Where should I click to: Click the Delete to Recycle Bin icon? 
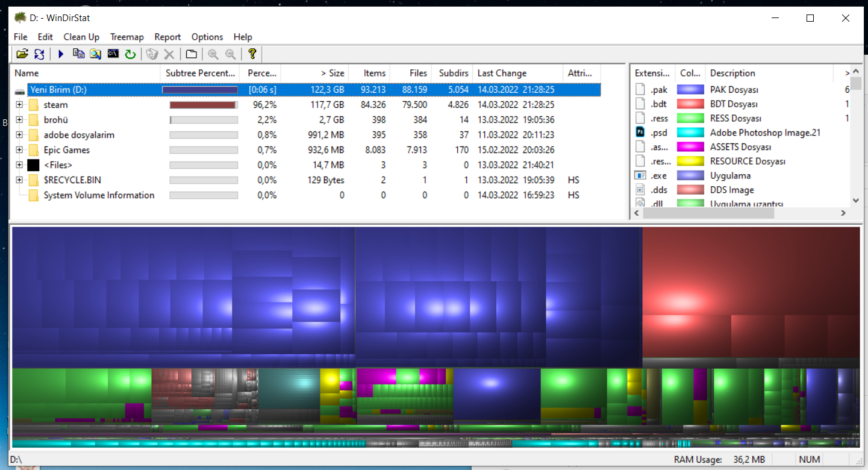[x=152, y=54]
